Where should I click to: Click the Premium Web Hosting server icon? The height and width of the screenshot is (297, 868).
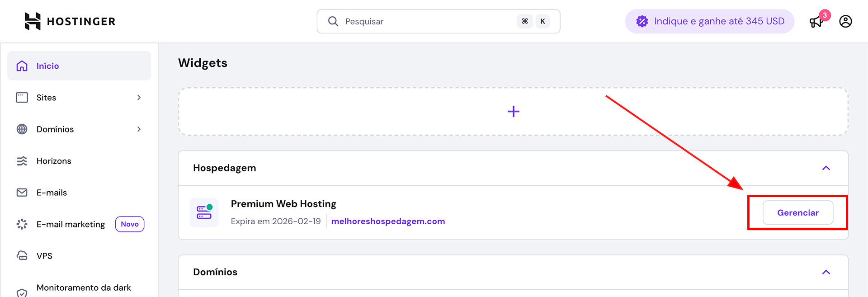(204, 212)
